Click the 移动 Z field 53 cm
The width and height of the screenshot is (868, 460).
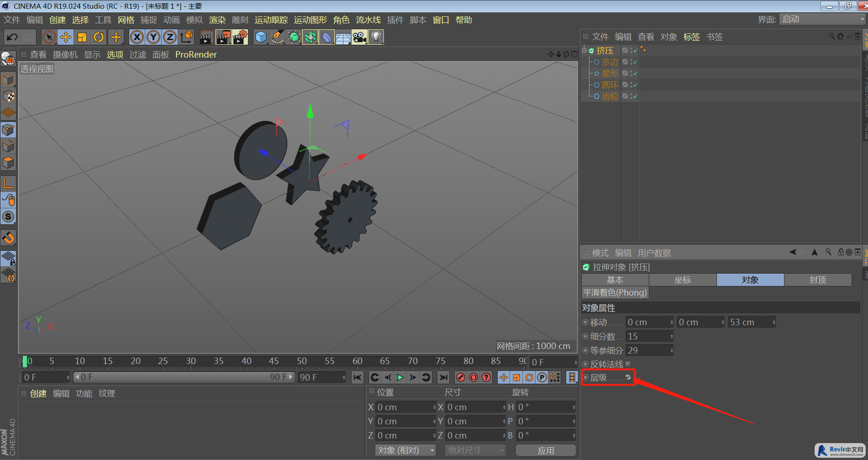point(752,323)
